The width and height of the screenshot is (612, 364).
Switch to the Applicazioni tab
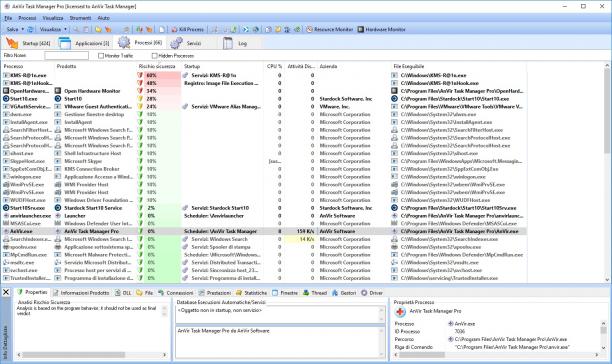[84, 43]
